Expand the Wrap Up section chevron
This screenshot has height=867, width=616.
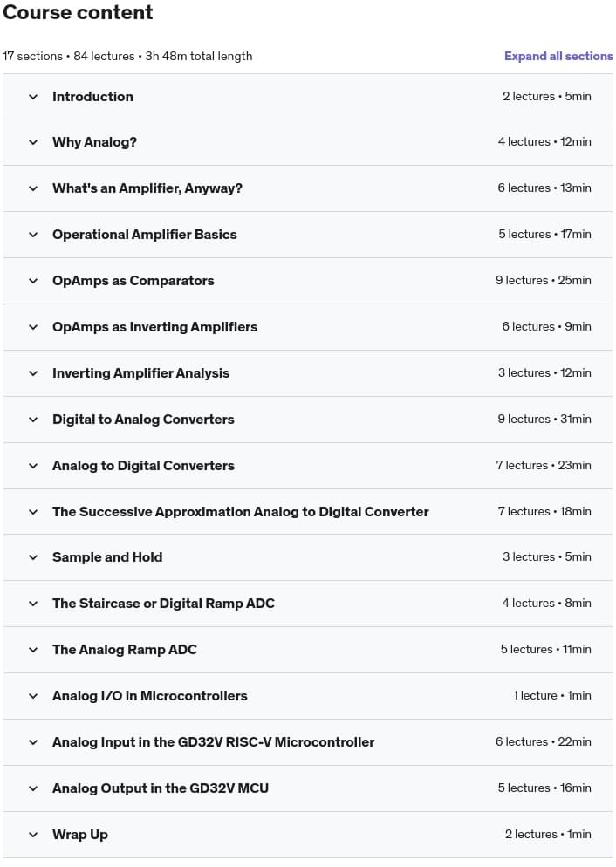pos(33,835)
